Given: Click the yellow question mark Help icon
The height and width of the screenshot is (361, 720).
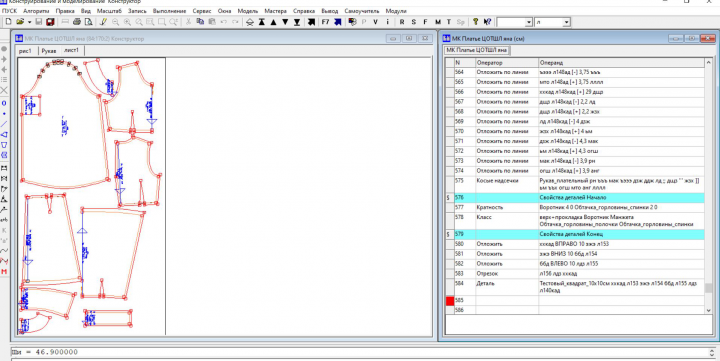Looking at the screenshot, I should click(475, 22).
